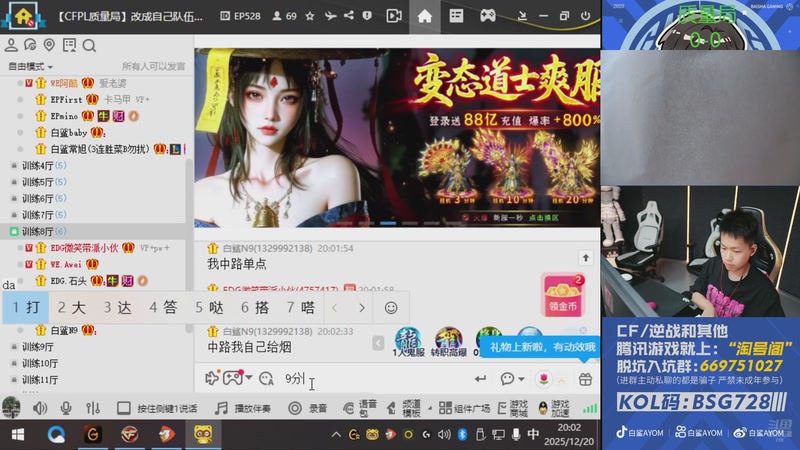Open the channel home tab icon
The image size is (800, 450).
coord(424,16)
